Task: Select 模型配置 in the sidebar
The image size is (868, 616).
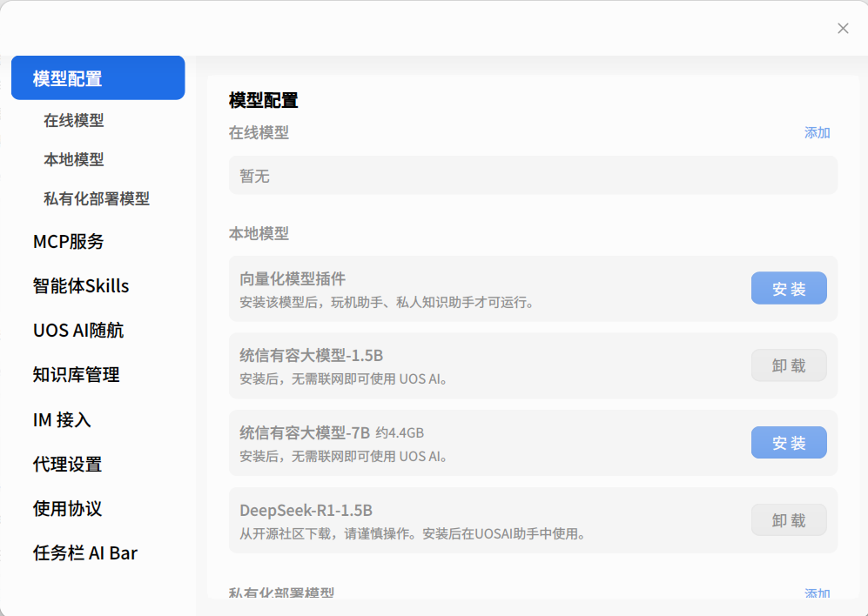Action: click(x=98, y=78)
